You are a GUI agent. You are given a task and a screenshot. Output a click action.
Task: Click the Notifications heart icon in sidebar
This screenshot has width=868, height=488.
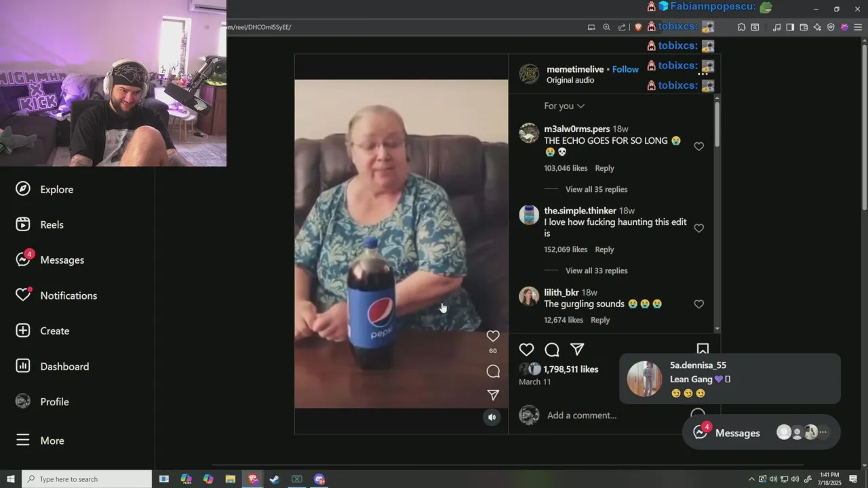coord(23,295)
